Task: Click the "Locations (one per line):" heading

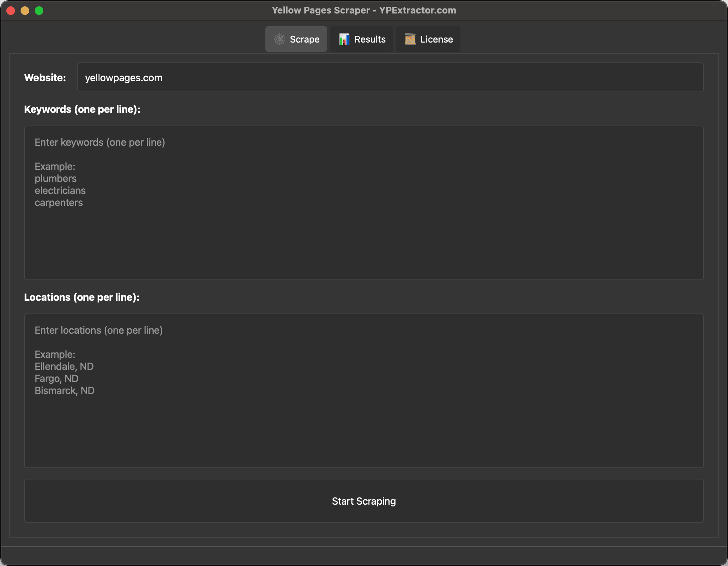Action: (x=82, y=297)
